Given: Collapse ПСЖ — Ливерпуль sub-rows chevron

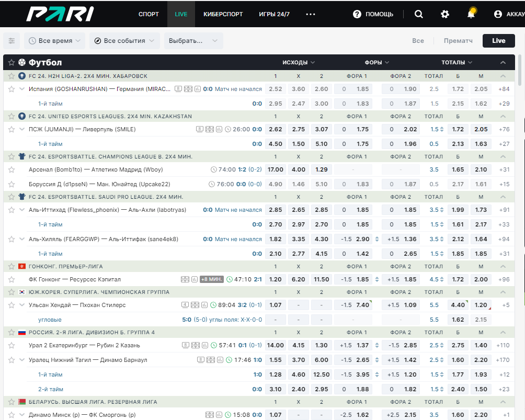Looking at the screenshot, I should point(22,129).
